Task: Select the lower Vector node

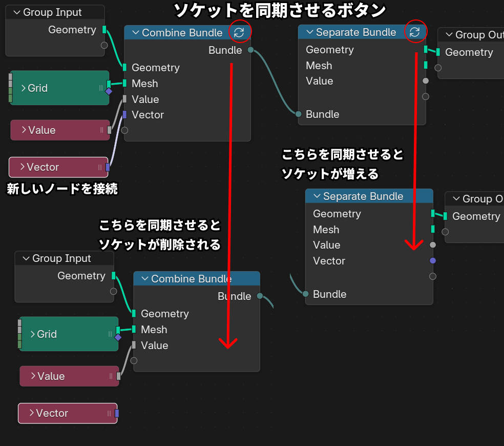Action: pyautogui.click(x=67, y=413)
